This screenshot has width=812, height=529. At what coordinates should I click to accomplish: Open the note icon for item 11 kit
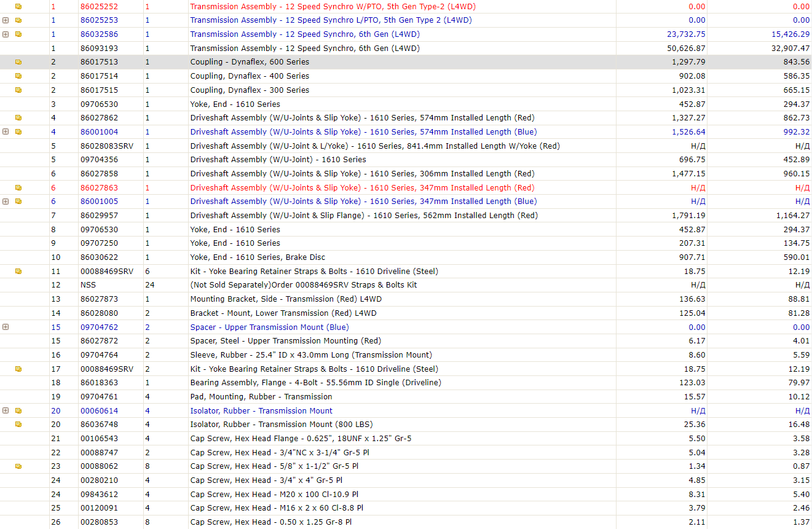point(18,271)
